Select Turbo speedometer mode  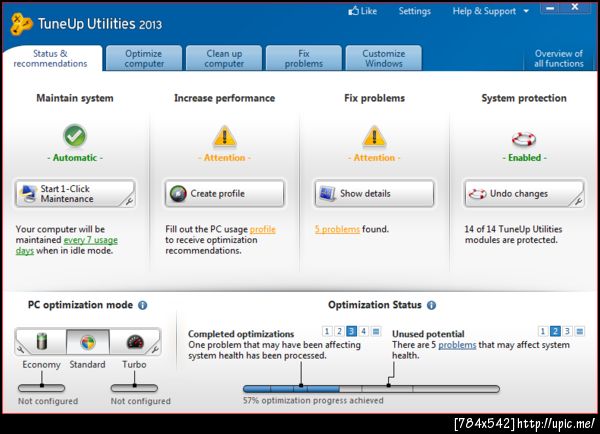[x=134, y=341]
